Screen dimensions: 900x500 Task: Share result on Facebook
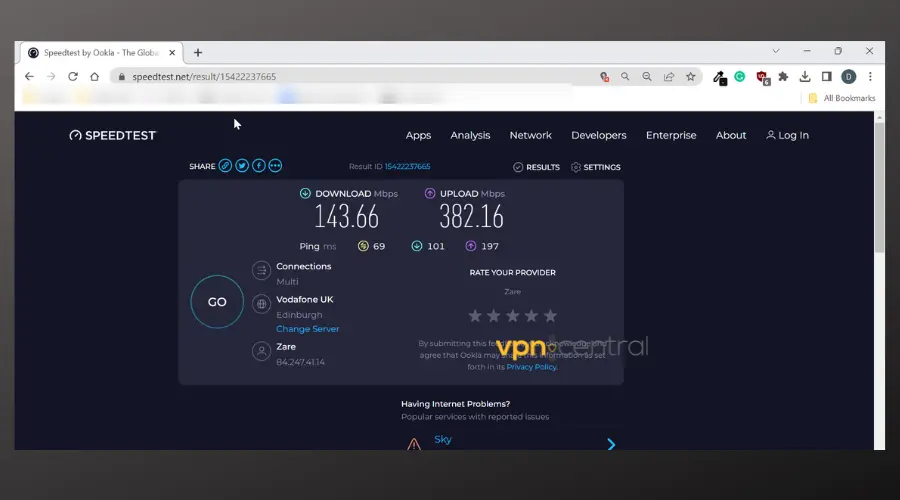click(x=259, y=166)
